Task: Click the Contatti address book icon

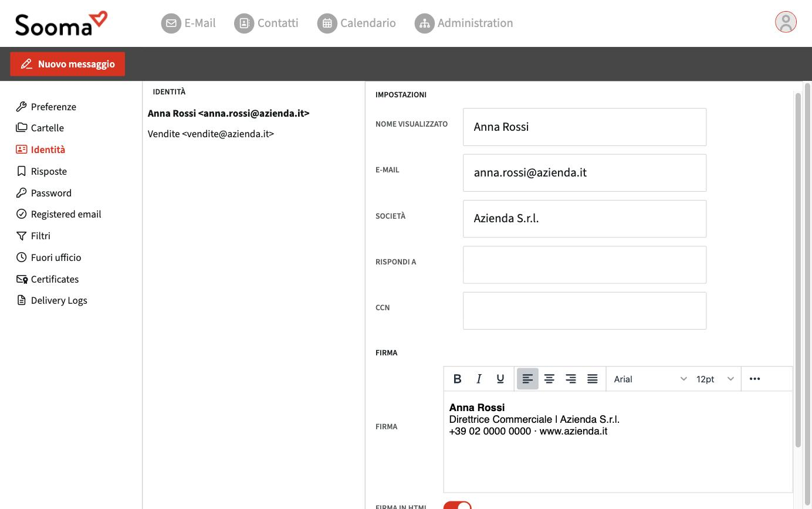Action: (244, 23)
